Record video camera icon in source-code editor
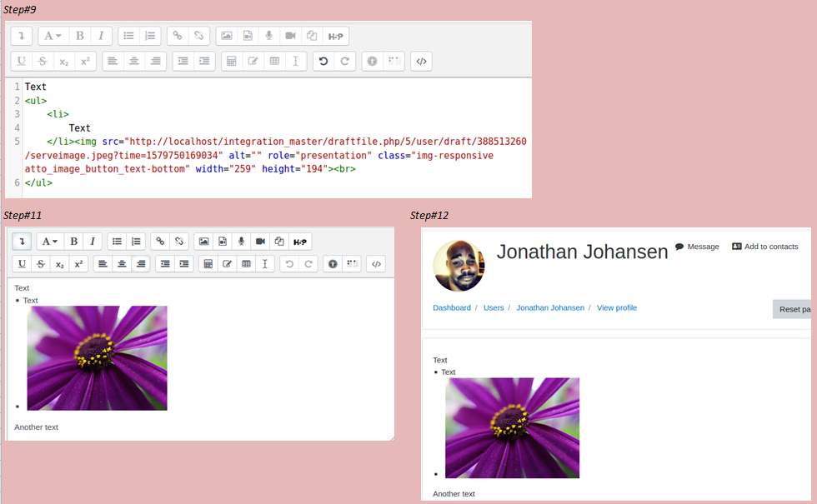The height and width of the screenshot is (504, 817). [x=290, y=36]
